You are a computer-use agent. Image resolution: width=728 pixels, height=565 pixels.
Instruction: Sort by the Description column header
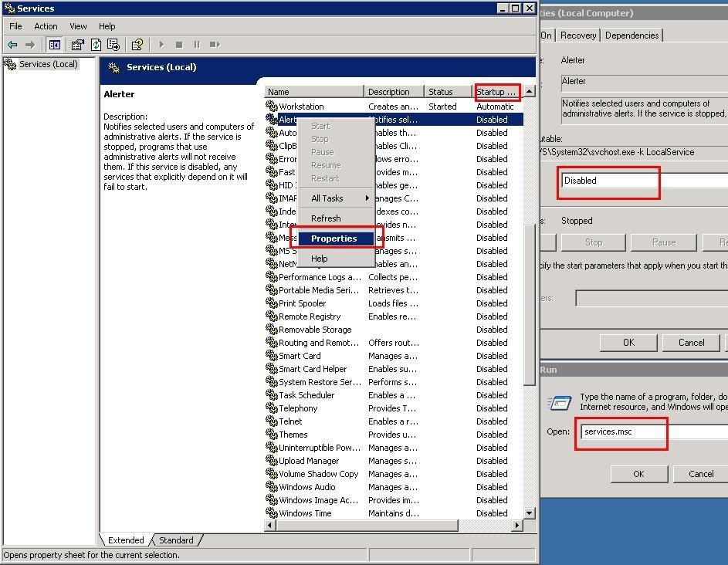click(394, 91)
